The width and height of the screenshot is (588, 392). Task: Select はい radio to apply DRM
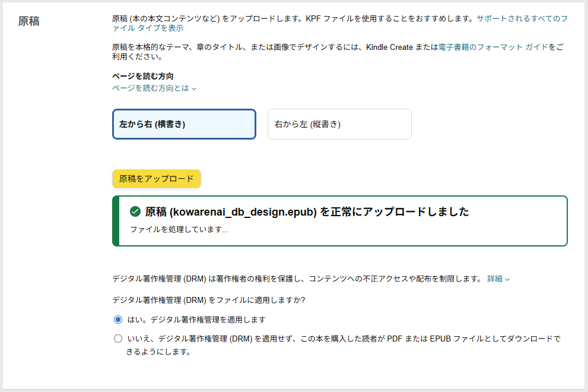(x=118, y=320)
